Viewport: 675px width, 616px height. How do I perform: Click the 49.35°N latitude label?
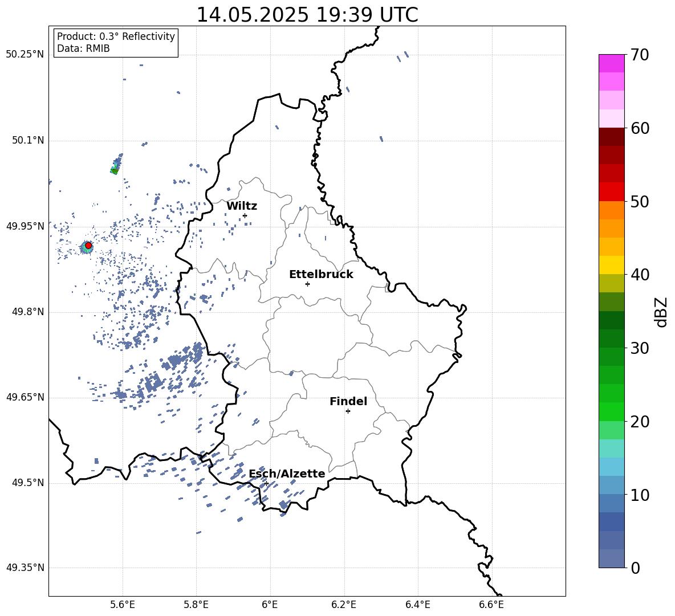coord(25,568)
